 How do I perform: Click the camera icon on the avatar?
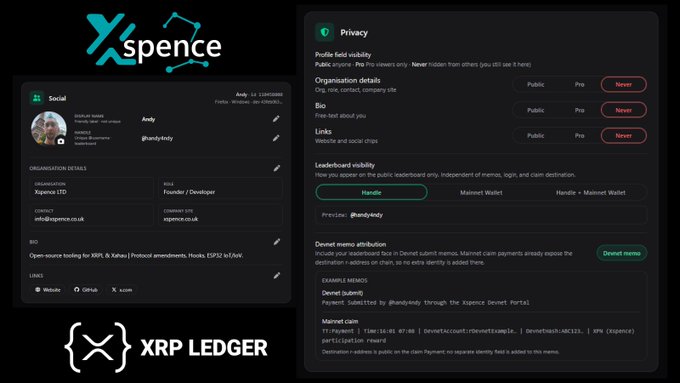click(61, 141)
